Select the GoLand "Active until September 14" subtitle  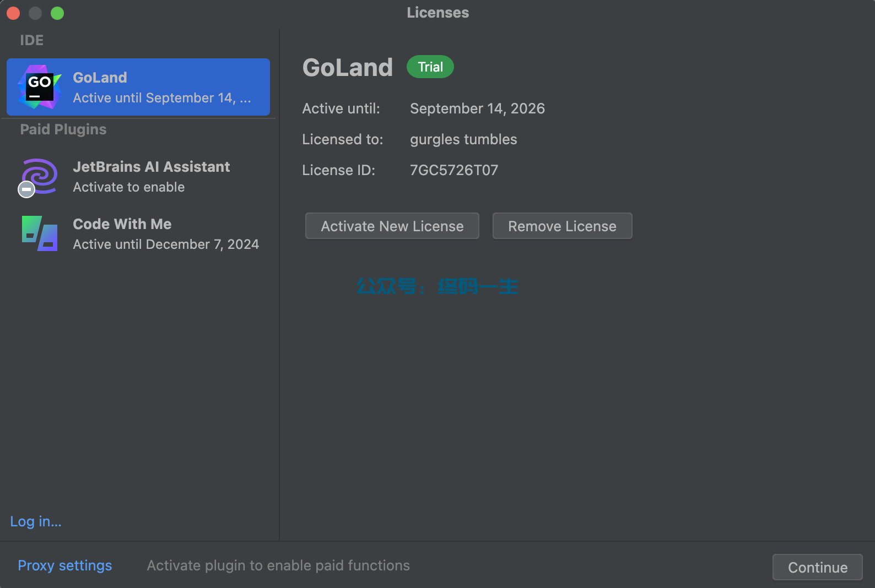162,98
